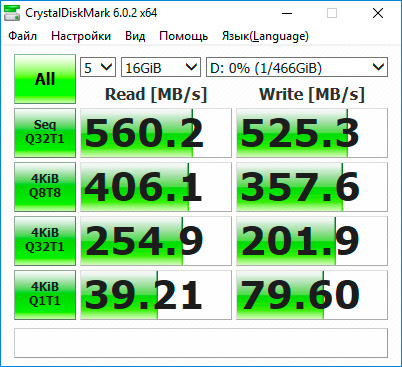Screen dimensions: 402x367
Task: Minimize the CrystalDiskMark window
Action: coord(287,13)
